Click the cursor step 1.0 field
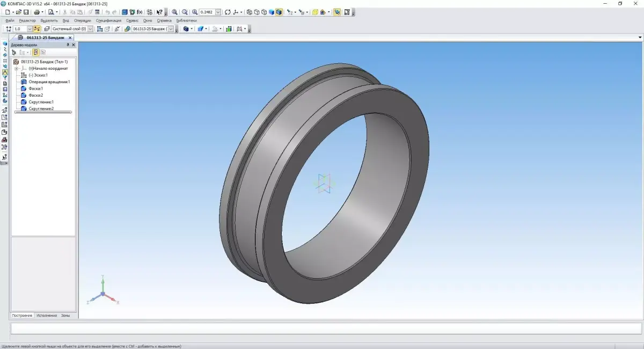Screen dimensions: 644x349 pos(20,28)
